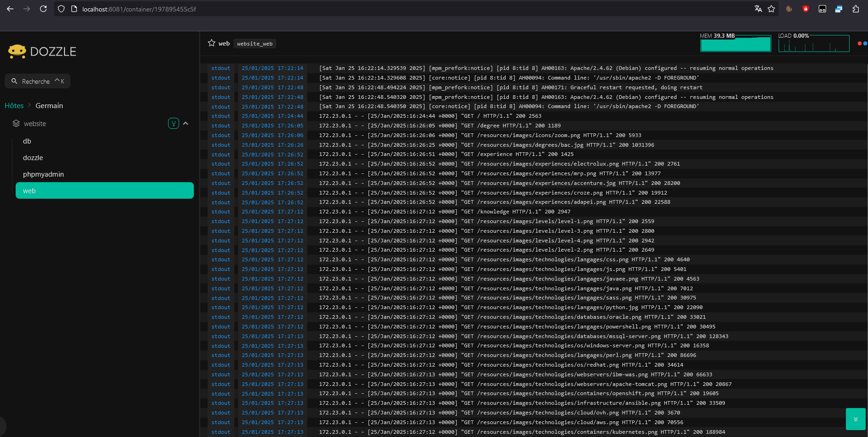Click the merge logs icon for website

174,123
